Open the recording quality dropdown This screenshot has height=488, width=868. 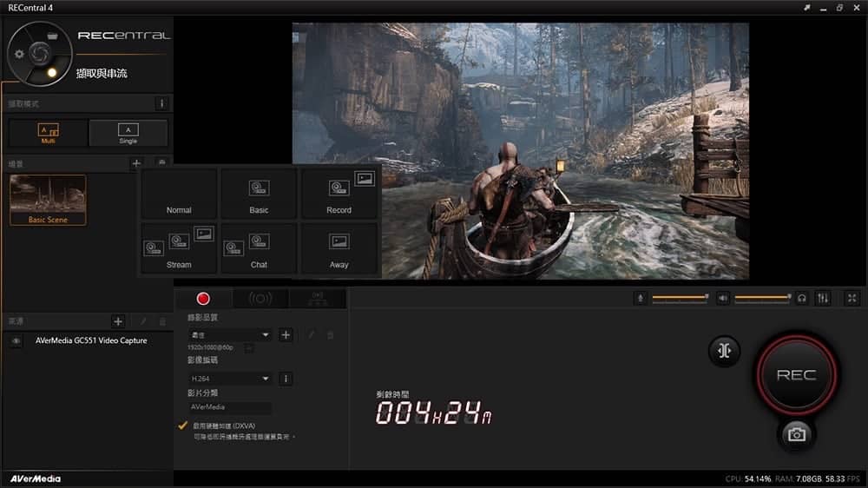pos(230,334)
